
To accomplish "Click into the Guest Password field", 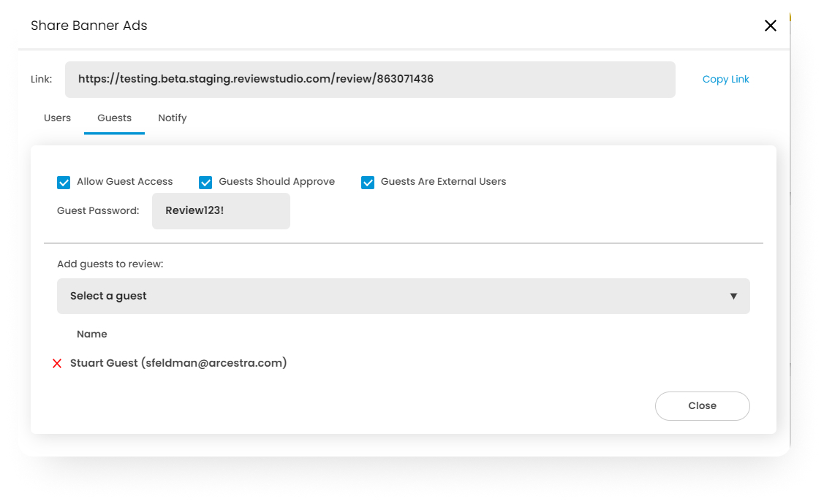I will tap(221, 210).
